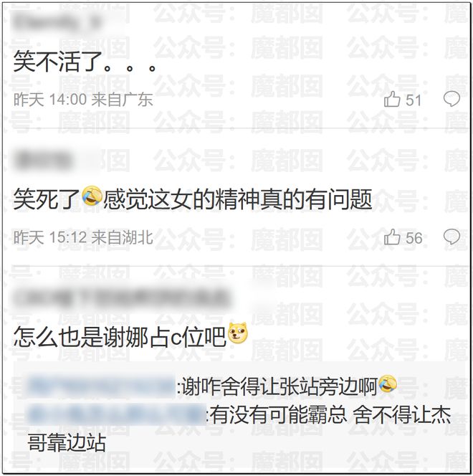Open reply bubble on the 广东 comment
Viewport: 473px width, 476px height.
pos(451,99)
